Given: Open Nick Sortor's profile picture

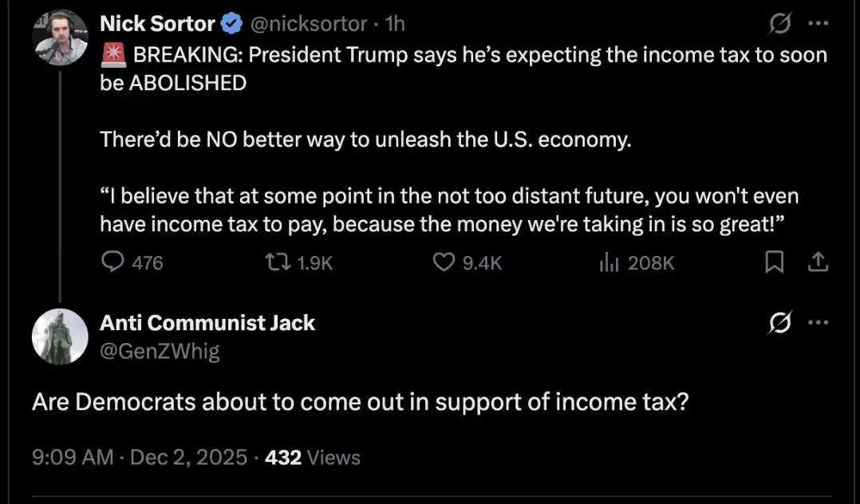Looking at the screenshot, I should (60, 37).
